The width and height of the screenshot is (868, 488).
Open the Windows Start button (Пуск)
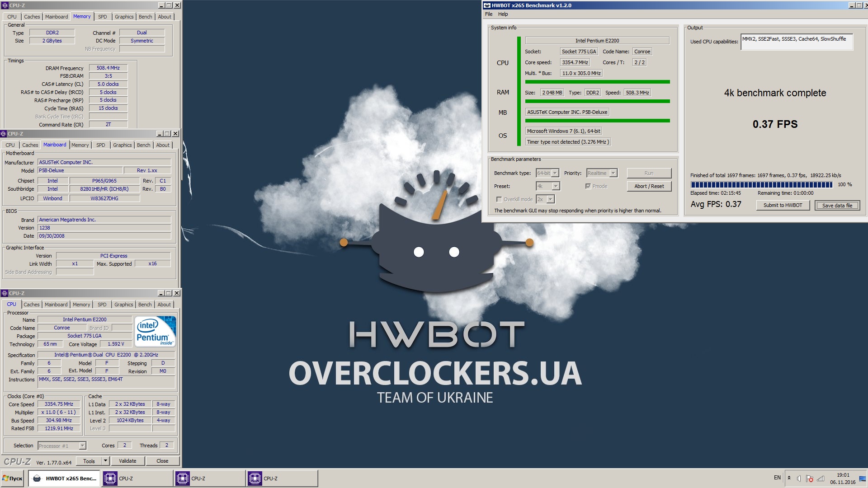coord(13,479)
